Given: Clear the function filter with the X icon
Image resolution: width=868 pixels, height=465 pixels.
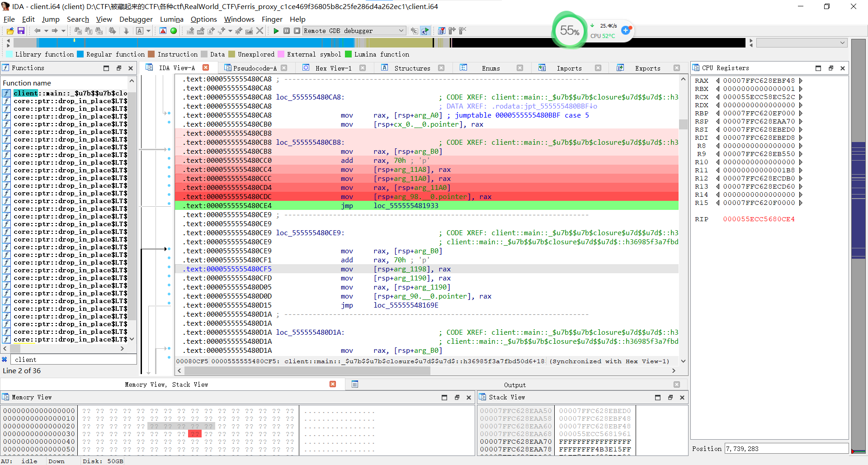Looking at the screenshot, I should tap(5, 360).
